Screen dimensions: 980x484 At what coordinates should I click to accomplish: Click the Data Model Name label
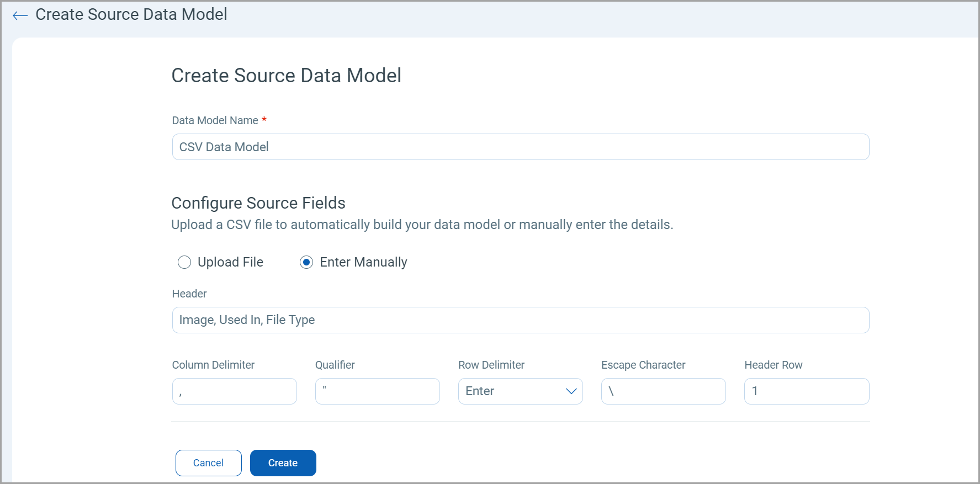(x=215, y=120)
